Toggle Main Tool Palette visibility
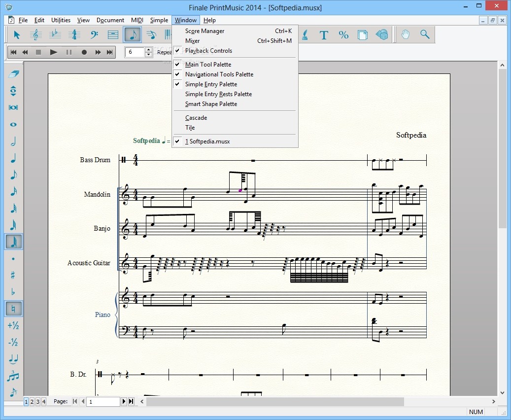Viewport: 511px width, 420px height. click(x=235, y=64)
